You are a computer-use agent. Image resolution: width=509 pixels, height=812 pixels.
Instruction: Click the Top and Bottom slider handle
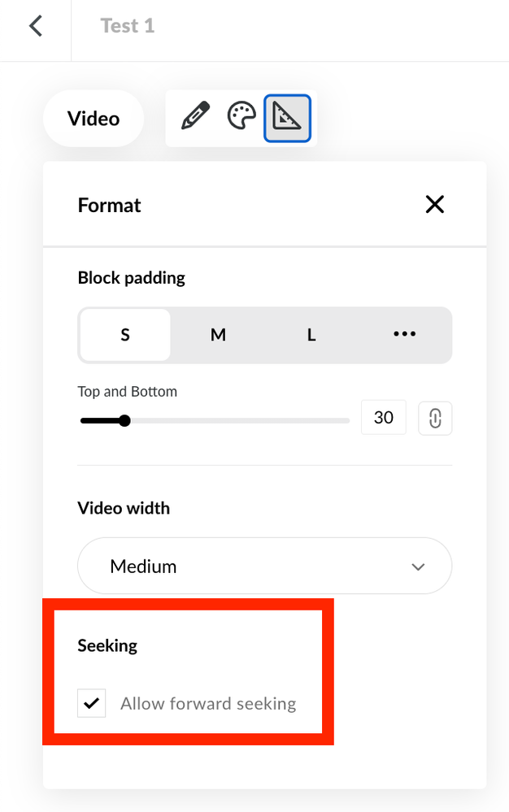(124, 420)
